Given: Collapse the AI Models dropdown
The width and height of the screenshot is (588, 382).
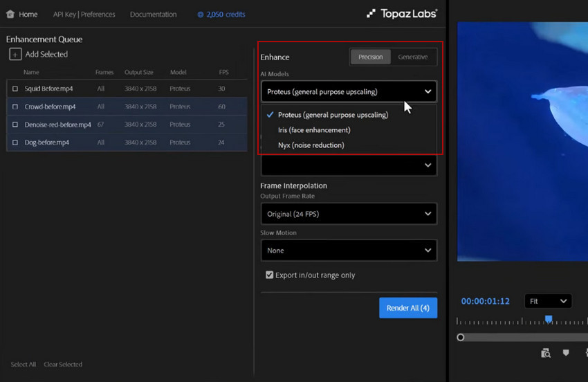Looking at the screenshot, I should 349,91.
